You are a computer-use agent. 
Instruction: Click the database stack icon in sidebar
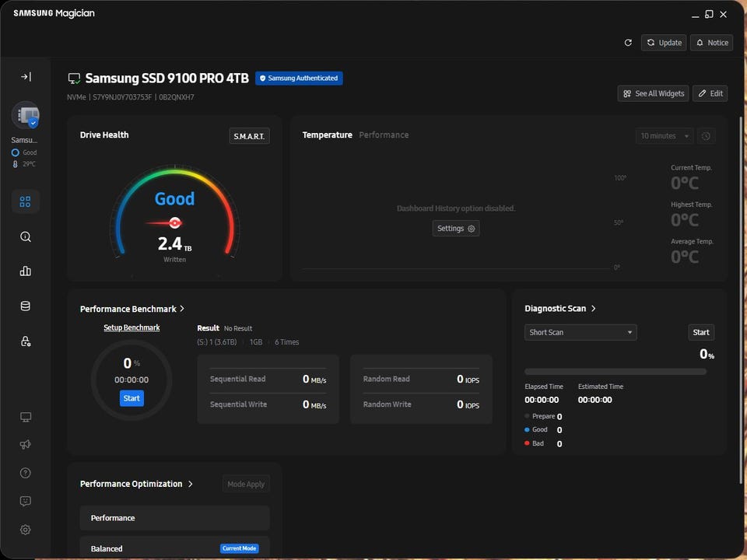(26, 306)
